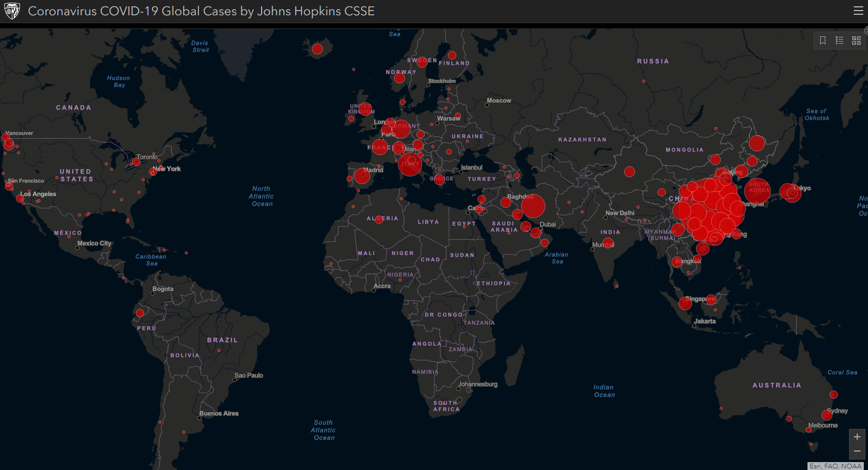This screenshot has height=470, width=868.
Task: Select the South Korea case bubble
Action: click(757, 190)
